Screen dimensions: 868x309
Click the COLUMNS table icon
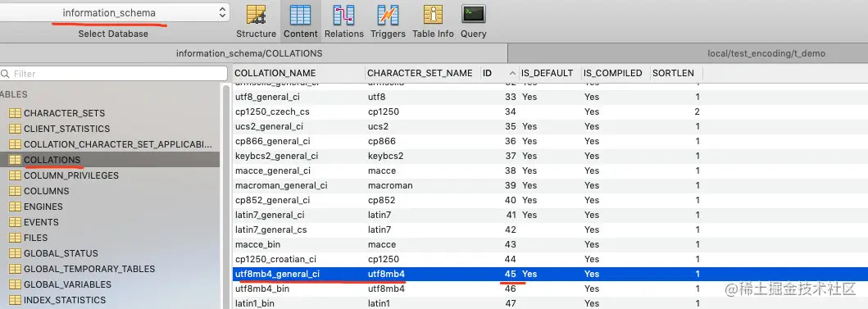click(x=15, y=191)
